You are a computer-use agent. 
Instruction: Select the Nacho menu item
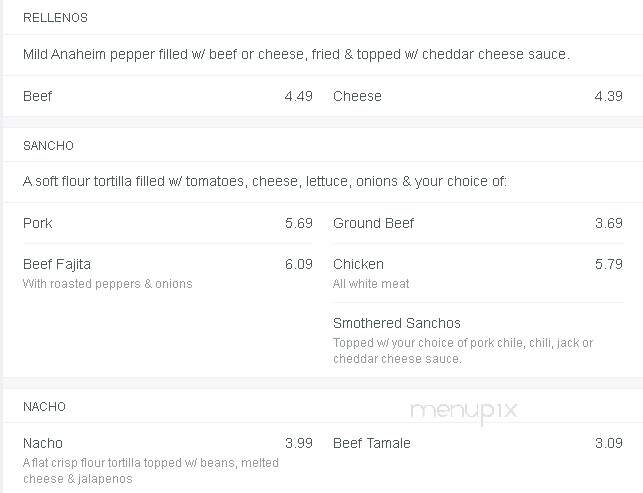click(x=43, y=443)
